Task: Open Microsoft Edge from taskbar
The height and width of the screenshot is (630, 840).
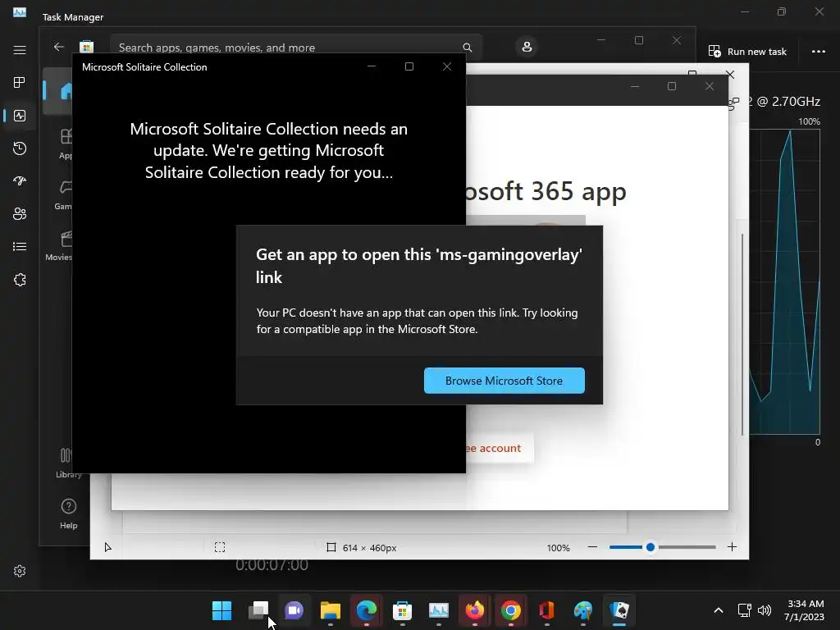Action: pos(367,610)
